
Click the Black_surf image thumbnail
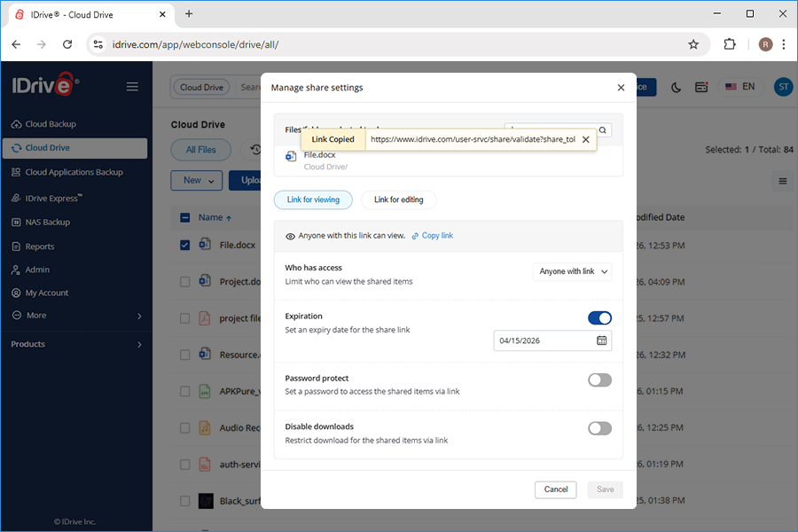(x=206, y=501)
